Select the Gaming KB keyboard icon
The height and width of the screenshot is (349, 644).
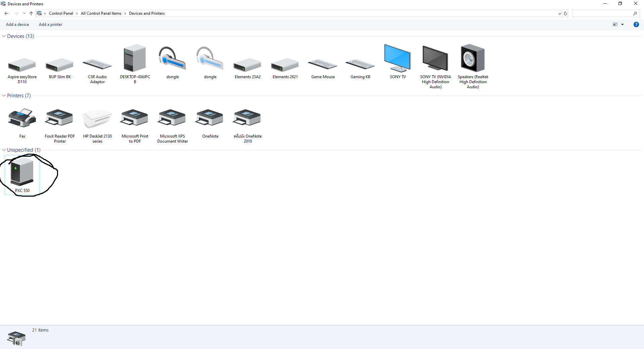coord(360,64)
